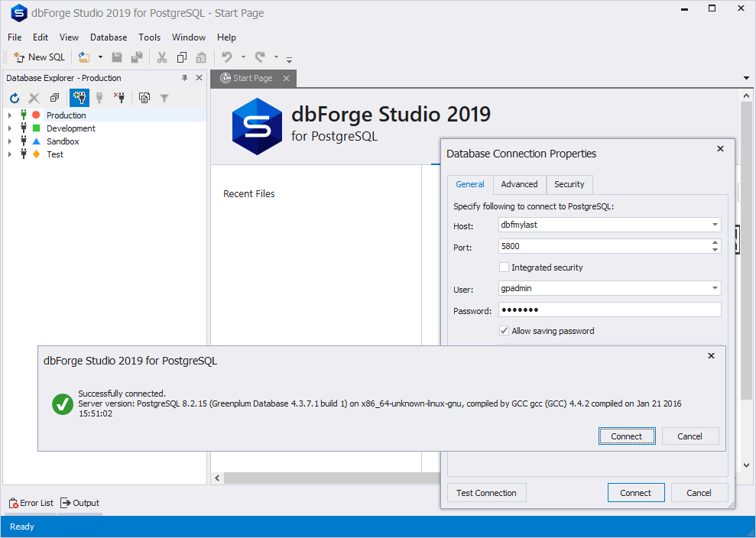Image resolution: width=756 pixels, height=538 pixels.
Task: Click Connect in the success message dialog
Action: click(x=627, y=436)
